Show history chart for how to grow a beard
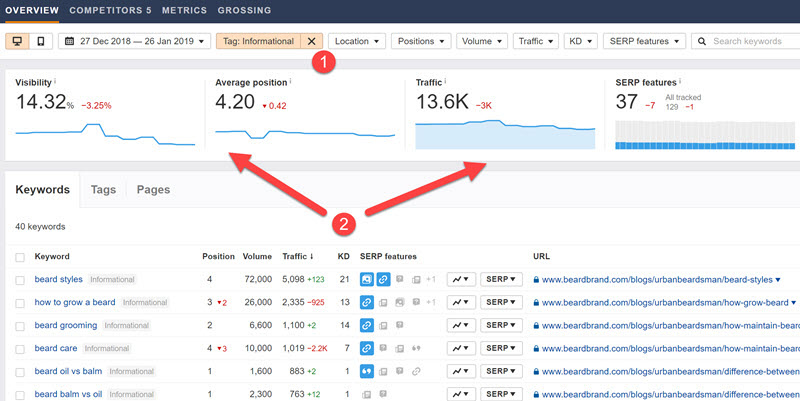 coord(461,302)
